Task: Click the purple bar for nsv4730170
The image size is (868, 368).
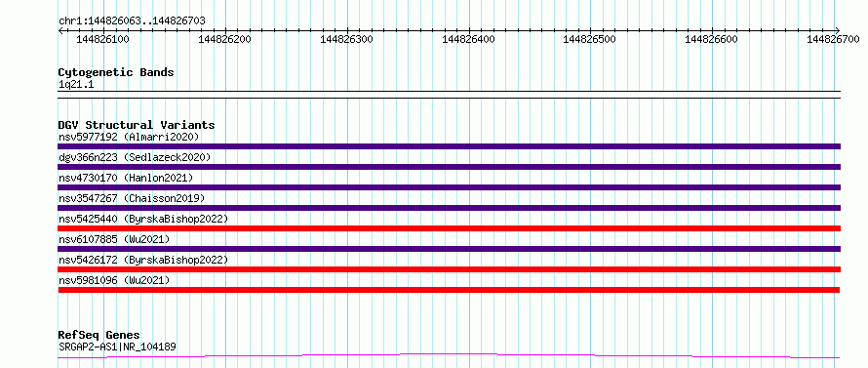Action: [450, 187]
